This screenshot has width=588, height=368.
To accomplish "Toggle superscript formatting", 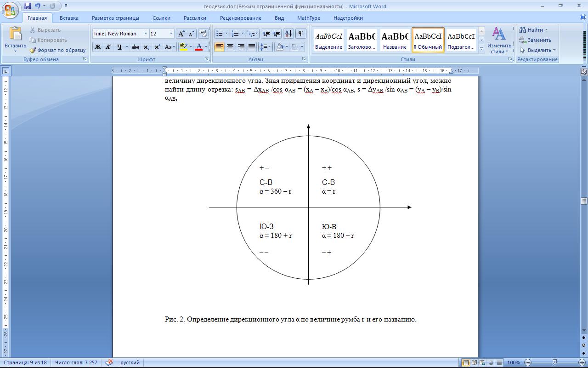I will pyautogui.click(x=157, y=47).
